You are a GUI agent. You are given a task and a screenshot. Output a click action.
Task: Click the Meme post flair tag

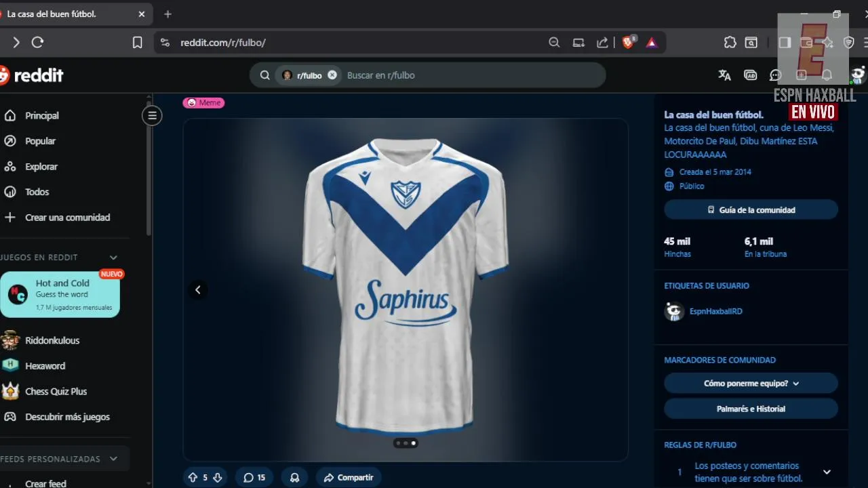(x=203, y=103)
